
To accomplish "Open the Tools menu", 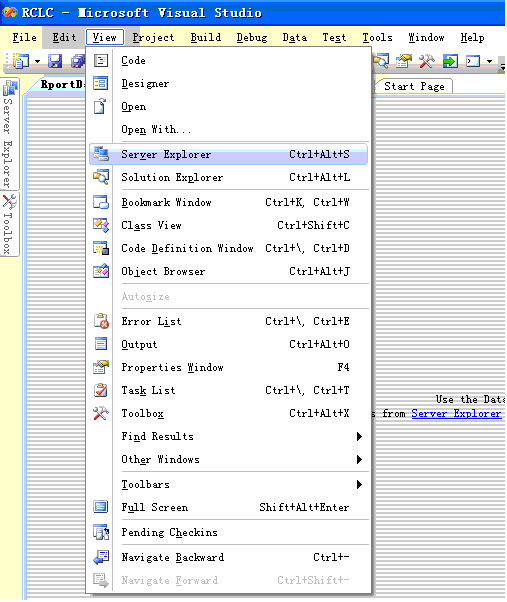I will 377,38.
